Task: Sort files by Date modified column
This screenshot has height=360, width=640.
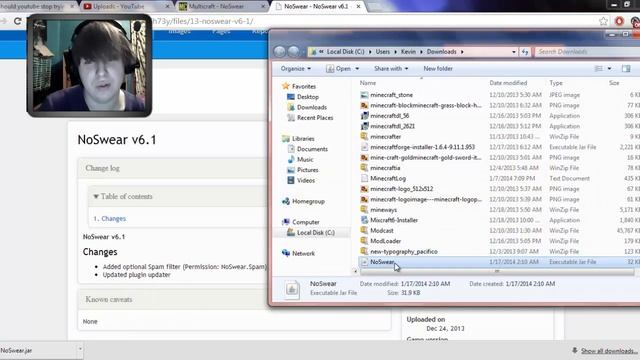Action: [x=508, y=83]
